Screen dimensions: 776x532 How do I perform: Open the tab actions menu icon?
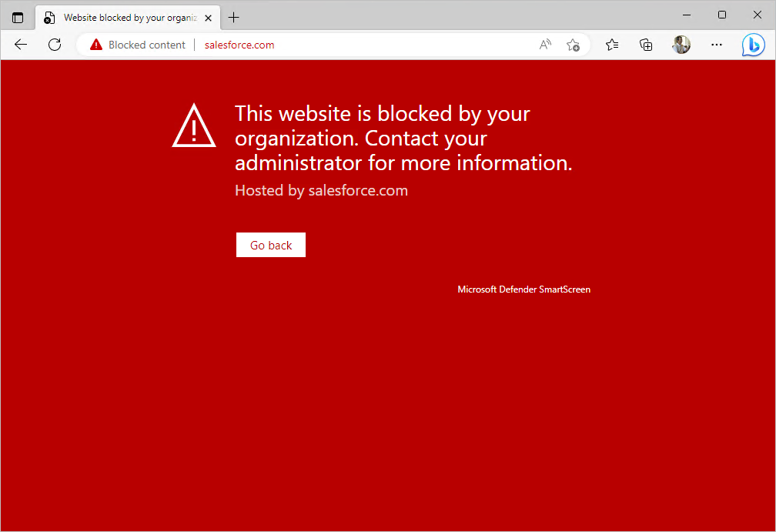click(x=18, y=18)
